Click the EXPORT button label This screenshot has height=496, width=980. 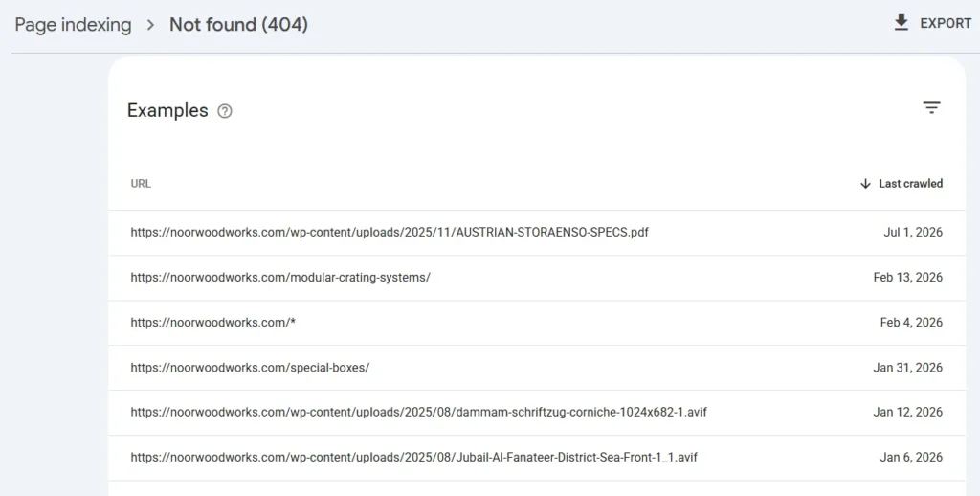click(946, 23)
